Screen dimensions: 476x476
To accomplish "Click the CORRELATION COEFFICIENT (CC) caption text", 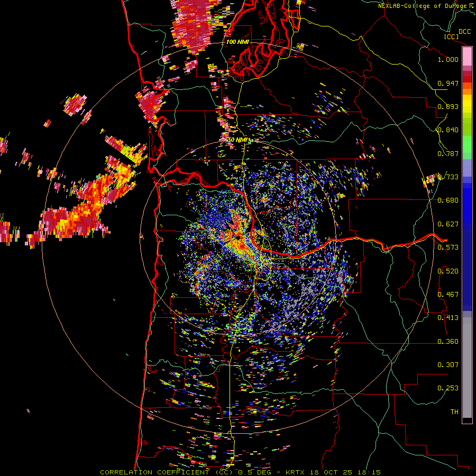I will (x=167, y=472).
